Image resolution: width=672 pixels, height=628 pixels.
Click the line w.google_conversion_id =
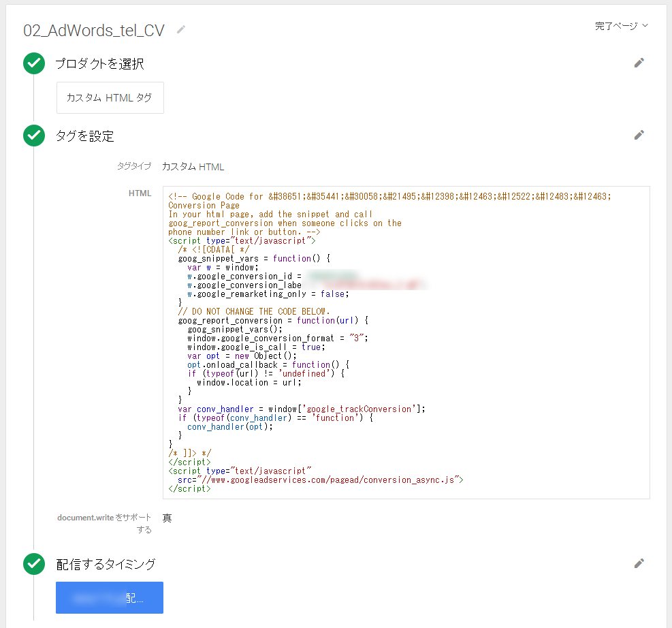(x=244, y=277)
